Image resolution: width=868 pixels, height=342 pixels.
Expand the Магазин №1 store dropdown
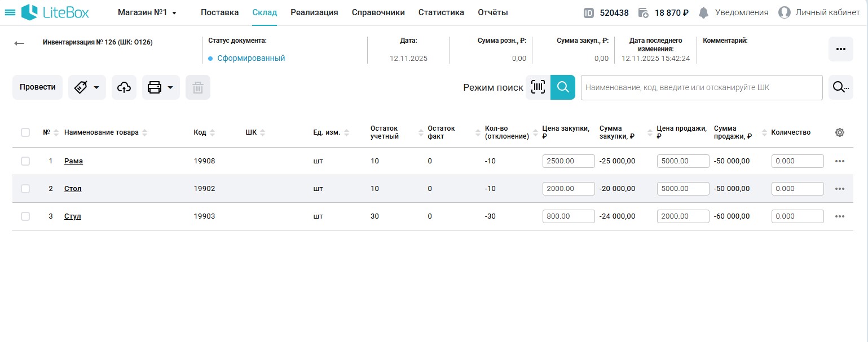(x=147, y=12)
